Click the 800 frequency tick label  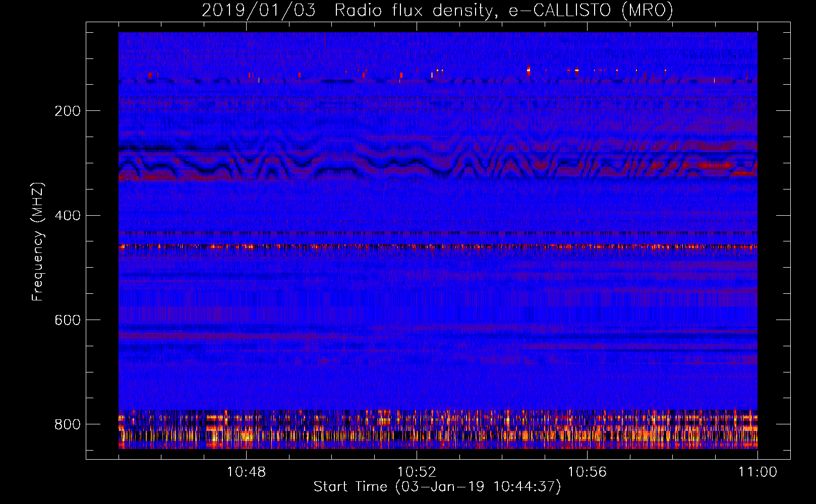68,424
